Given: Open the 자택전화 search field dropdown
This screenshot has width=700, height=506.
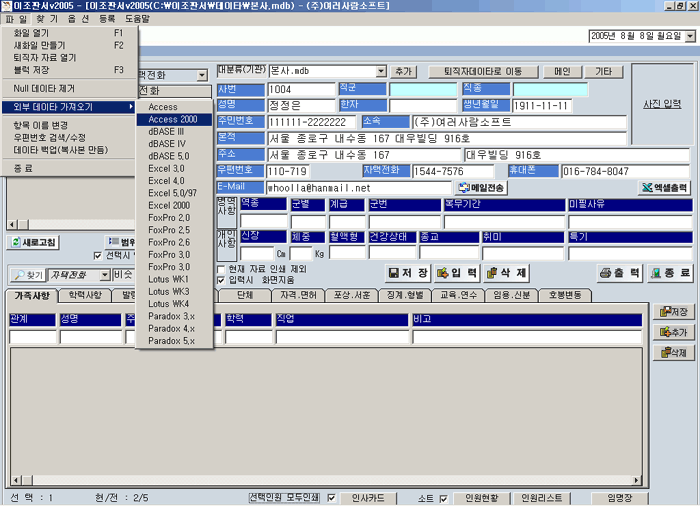Looking at the screenshot, I should [103, 274].
